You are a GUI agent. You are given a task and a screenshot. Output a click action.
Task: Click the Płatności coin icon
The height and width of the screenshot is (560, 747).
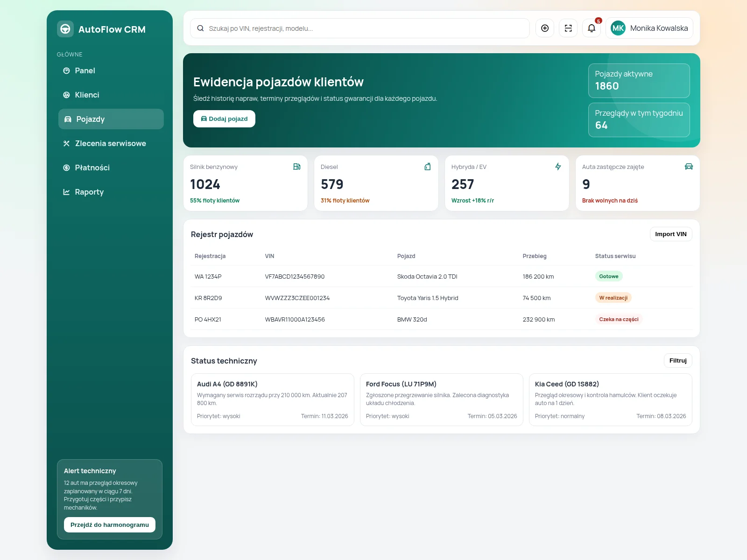pyautogui.click(x=66, y=168)
